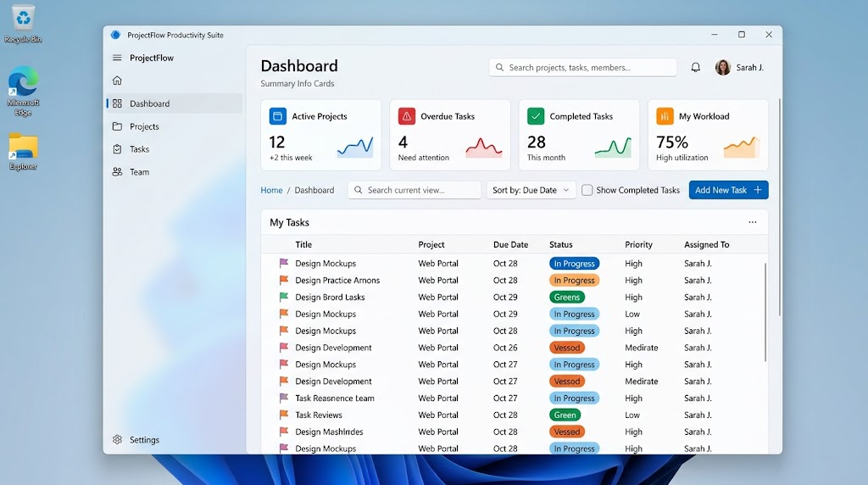Screen dimensions: 868x485
Task: Select Dashboard in the sidebar
Action: click(x=175, y=103)
